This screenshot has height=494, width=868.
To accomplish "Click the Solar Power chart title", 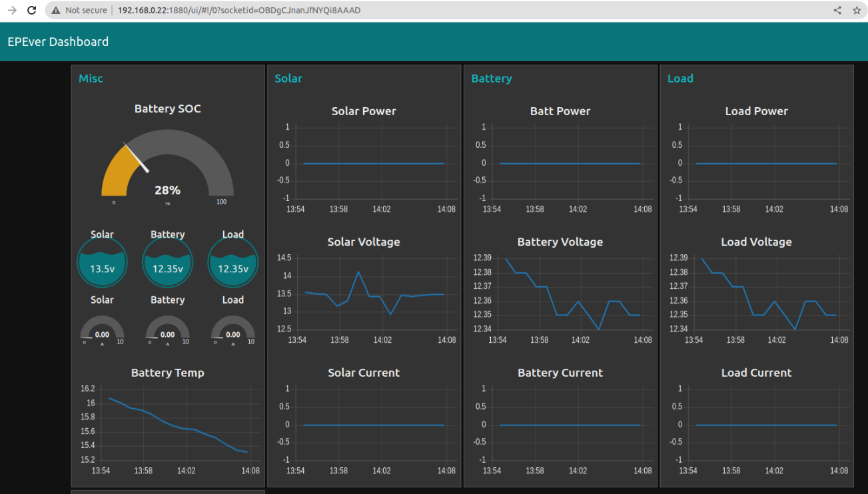I will (x=364, y=111).
